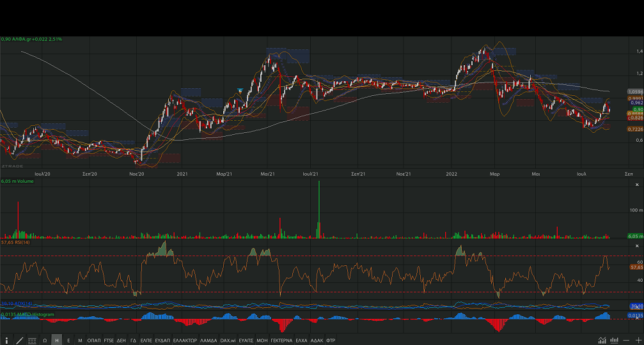
Task: Close the RSI(14) panel
Action: pyautogui.click(x=638, y=245)
